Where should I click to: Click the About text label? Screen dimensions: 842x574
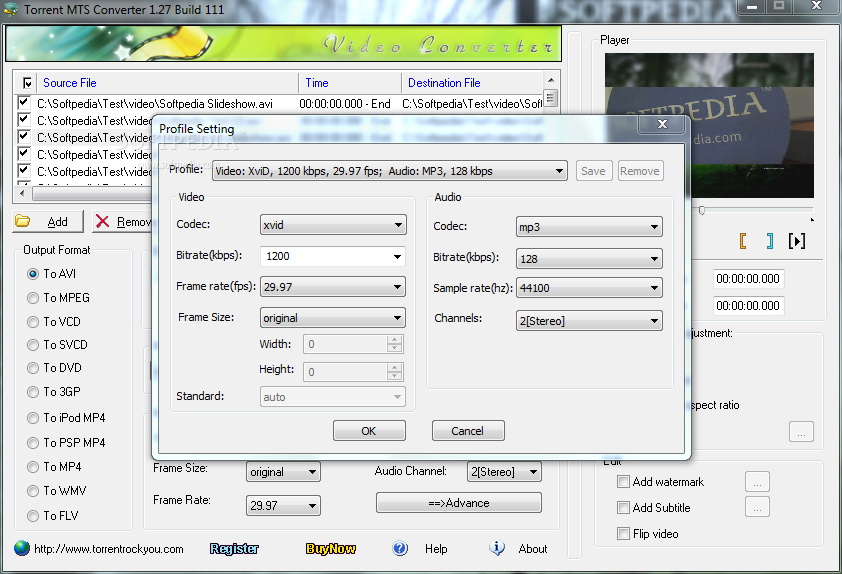[x=533, y=549]
